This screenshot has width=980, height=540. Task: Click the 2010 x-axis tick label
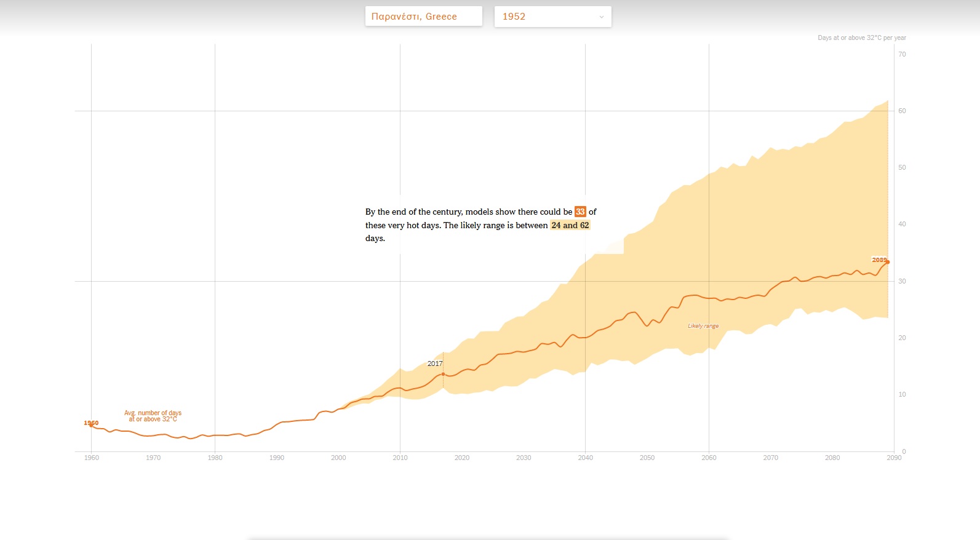click(400, 458)
